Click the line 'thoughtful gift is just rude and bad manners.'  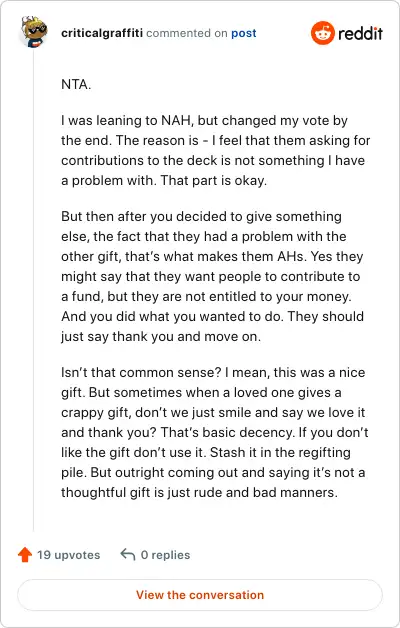coord(199,492)
